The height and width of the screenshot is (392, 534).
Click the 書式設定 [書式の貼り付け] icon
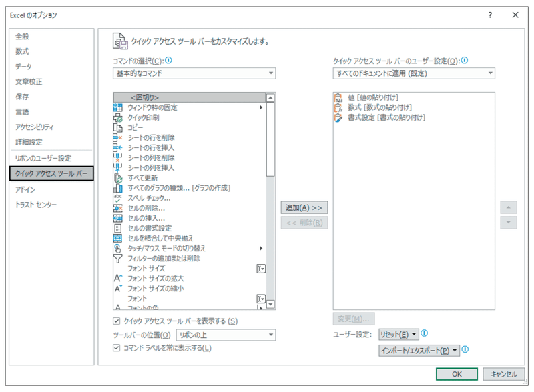click(338, 118)
